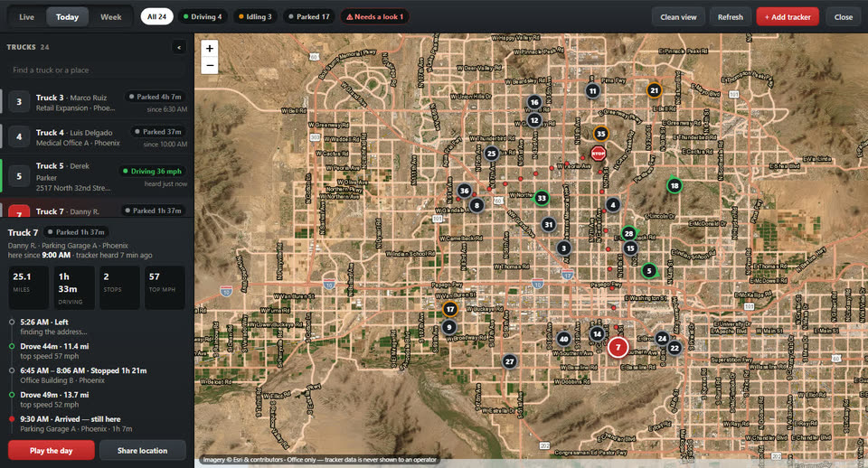Screen dimensions: 868x468
Task: Select truck 3 parked marker on map
Action: click(x=563, y=248)
